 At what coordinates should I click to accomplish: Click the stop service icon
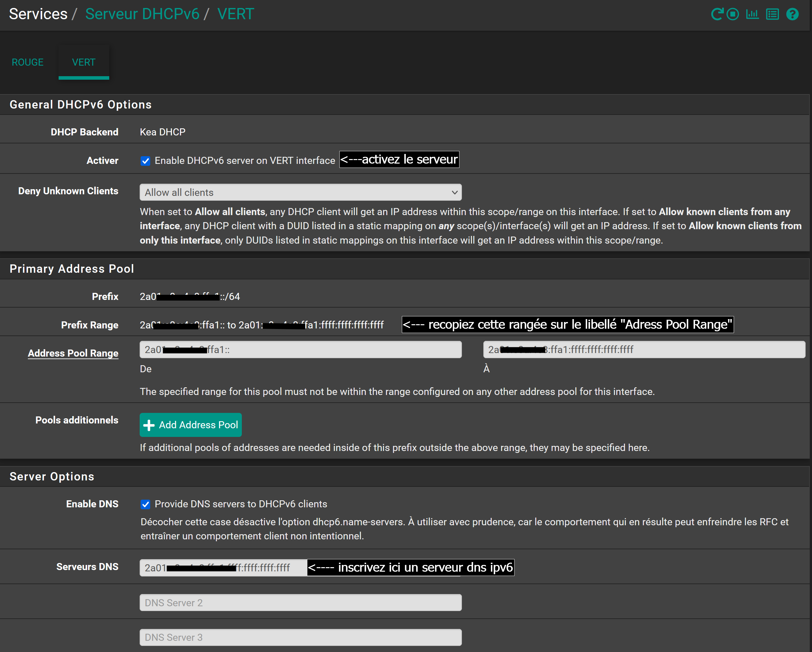(x=733, y=14)
